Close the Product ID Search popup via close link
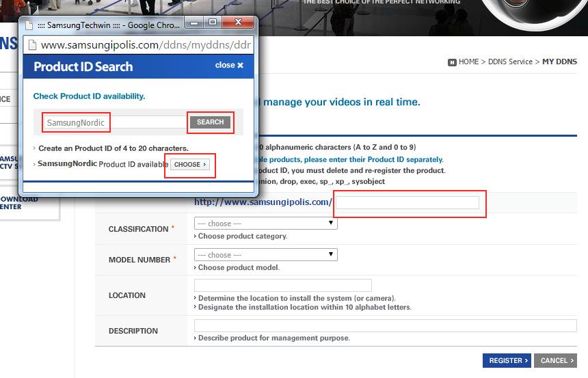This screenshot has height=378, width=588. [x=229, y=65]
